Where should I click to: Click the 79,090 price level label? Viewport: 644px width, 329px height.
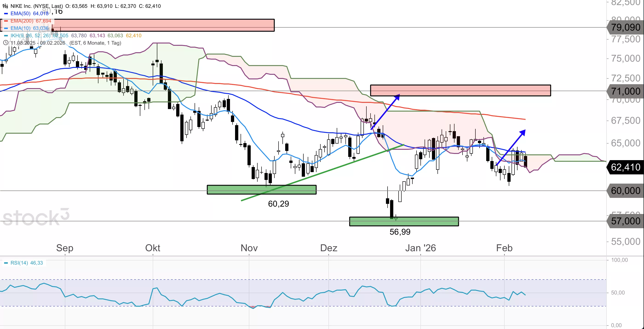pos(626,27)
